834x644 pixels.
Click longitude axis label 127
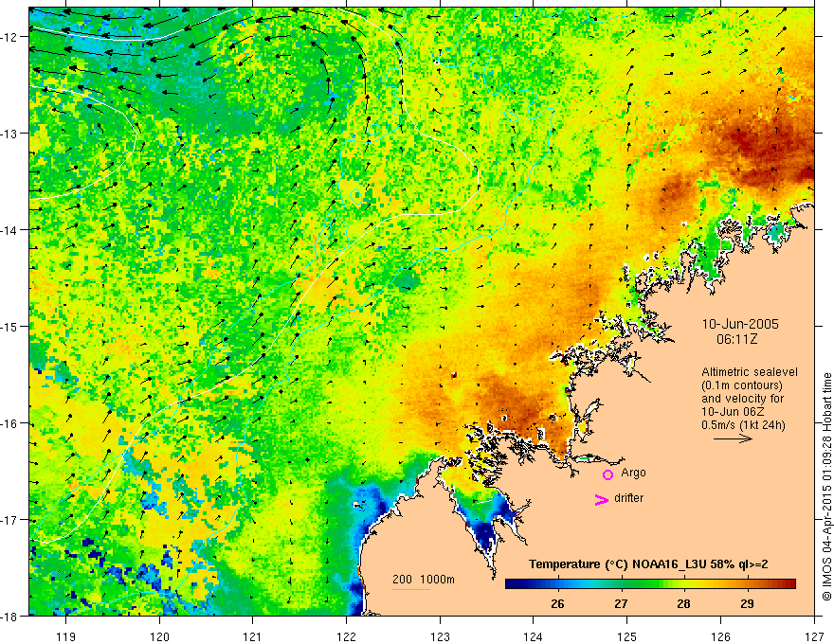point(814,636)
